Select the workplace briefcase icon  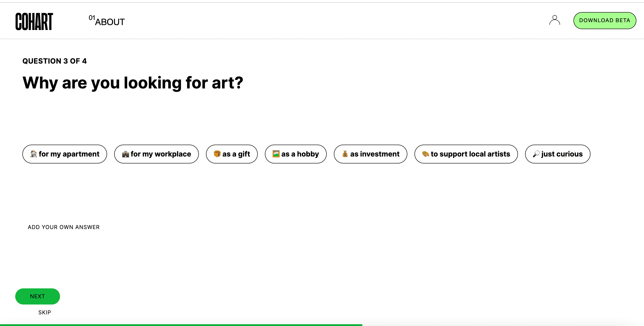click(125, 154)
